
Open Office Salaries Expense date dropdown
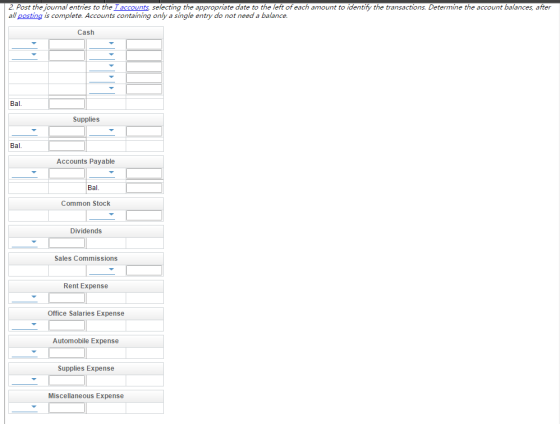[x=25, y=325]
